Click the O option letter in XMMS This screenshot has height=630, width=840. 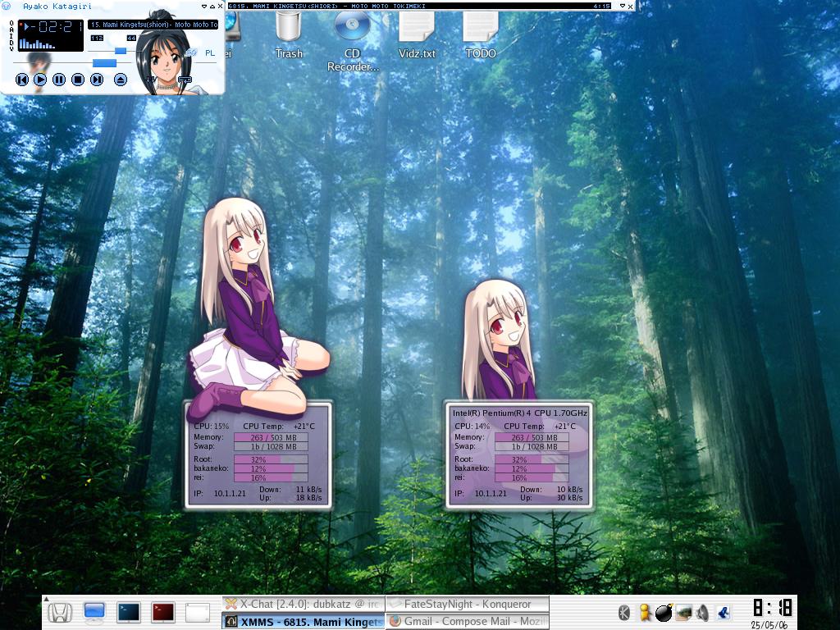pyautogui.click(x=11, y=23)
